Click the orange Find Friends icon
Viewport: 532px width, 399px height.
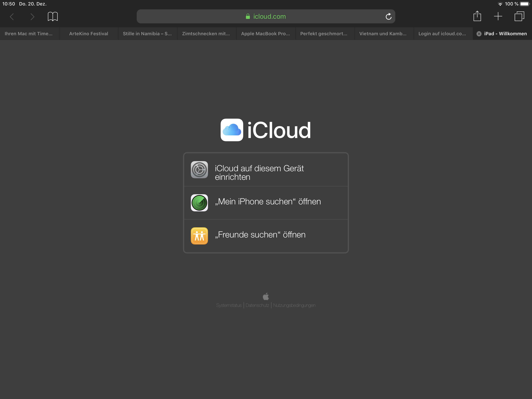pyautogui.click(x=199, y=236)
